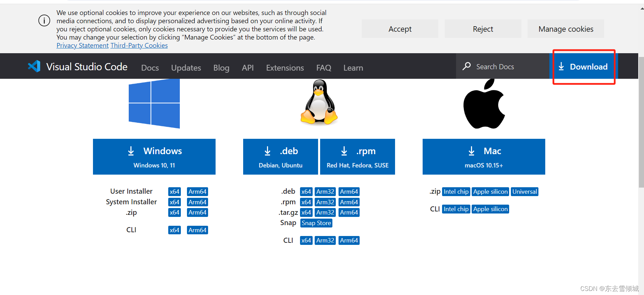
Task: Download the Windows 10, 11 installer
Action: point(154,157)
